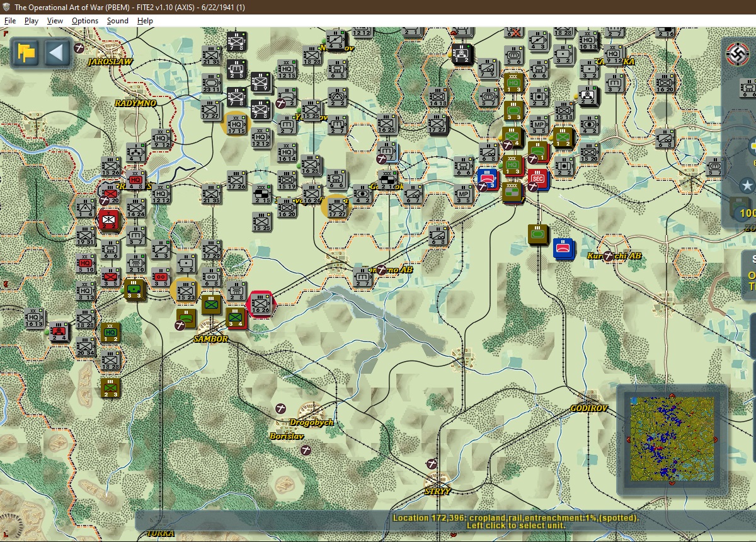Select the infantry unit 14 18
This screenshot has height=542, width=756.
[438, 96]
